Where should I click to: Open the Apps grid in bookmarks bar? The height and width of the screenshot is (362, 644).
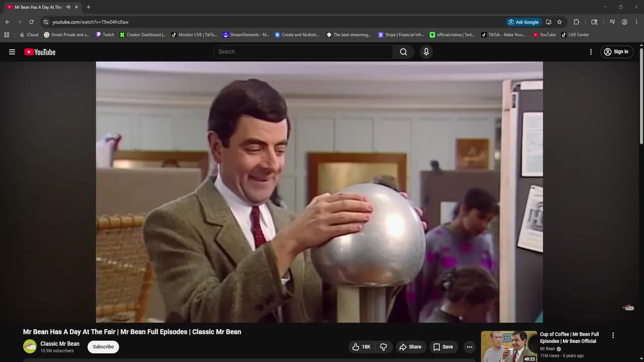pyautogui.click(x=7, y=35)
